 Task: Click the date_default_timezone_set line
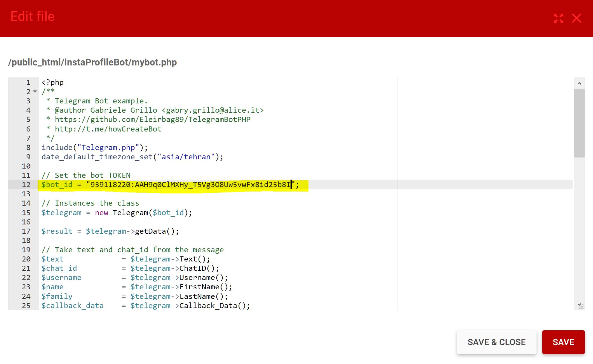point(132,157)
